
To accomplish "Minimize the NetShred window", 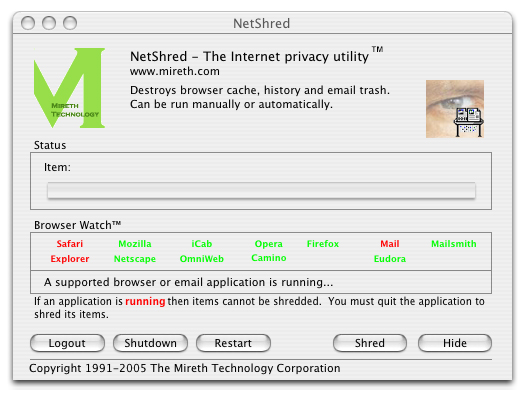I will [49, 23].
